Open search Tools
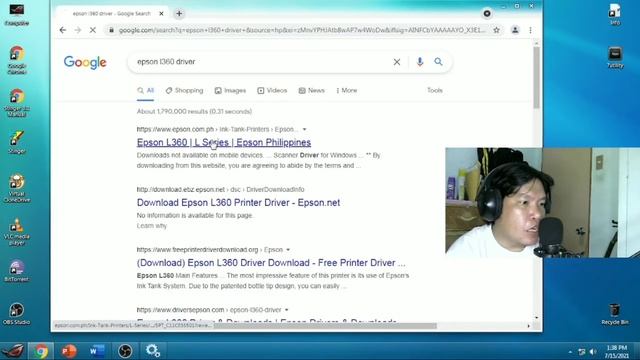The image size is (640, 360). click(x=435, y=90)
